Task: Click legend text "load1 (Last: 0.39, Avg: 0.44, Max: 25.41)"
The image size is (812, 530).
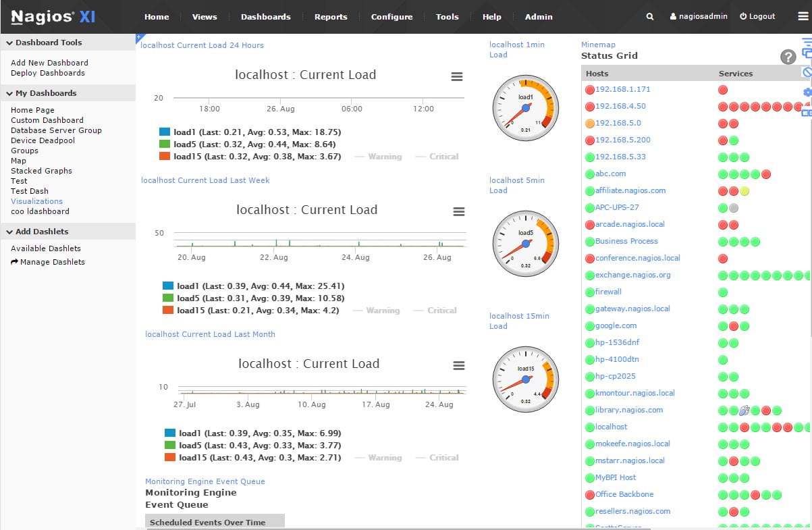Action: click(x=261, y=286)
